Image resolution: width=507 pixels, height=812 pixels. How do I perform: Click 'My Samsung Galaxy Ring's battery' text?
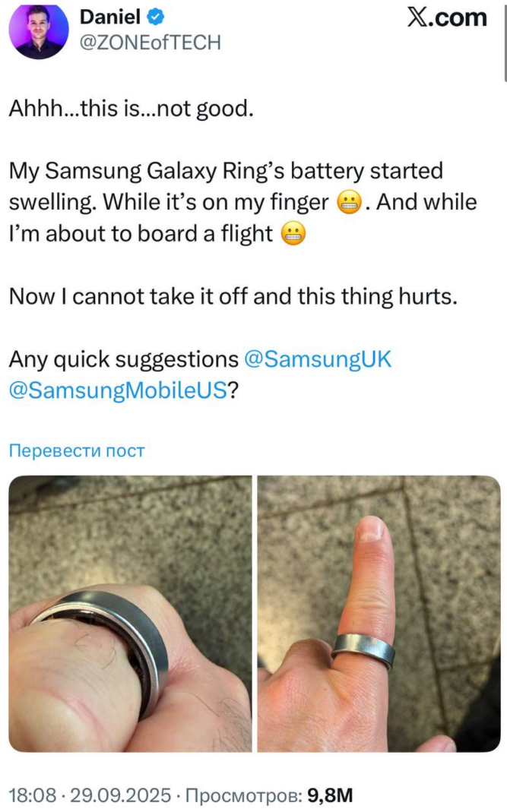(x=187, y=171)
